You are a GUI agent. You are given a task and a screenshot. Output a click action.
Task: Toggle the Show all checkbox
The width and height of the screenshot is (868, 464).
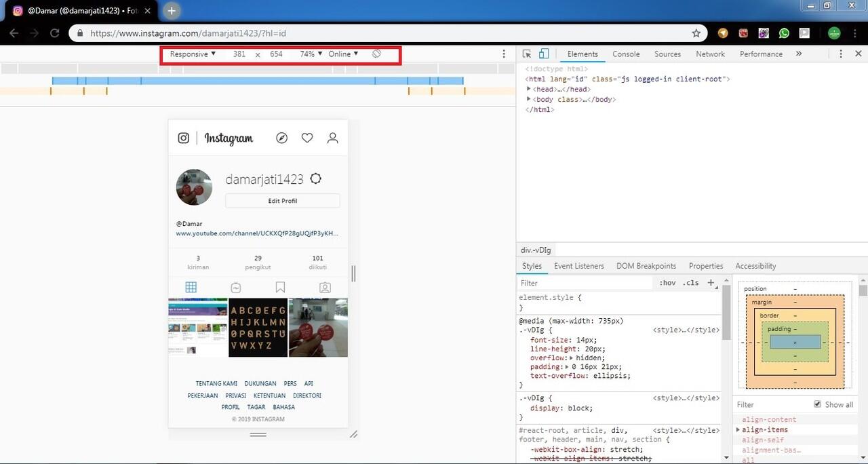(x=817, y=404)
